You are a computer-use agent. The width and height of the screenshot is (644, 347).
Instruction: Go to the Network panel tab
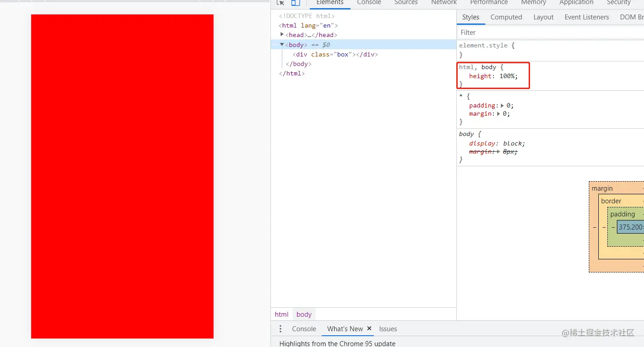click(444, 3)
